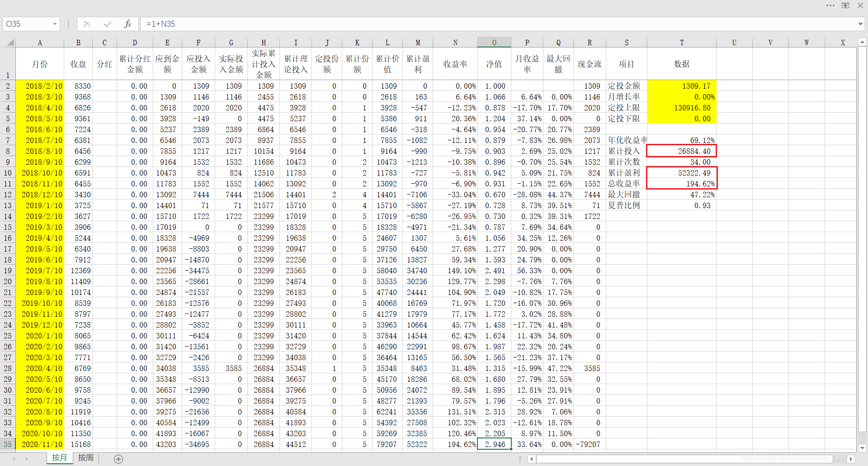Add a new sheet with plus icon
The image size is (868, 466).
(118, 459)
